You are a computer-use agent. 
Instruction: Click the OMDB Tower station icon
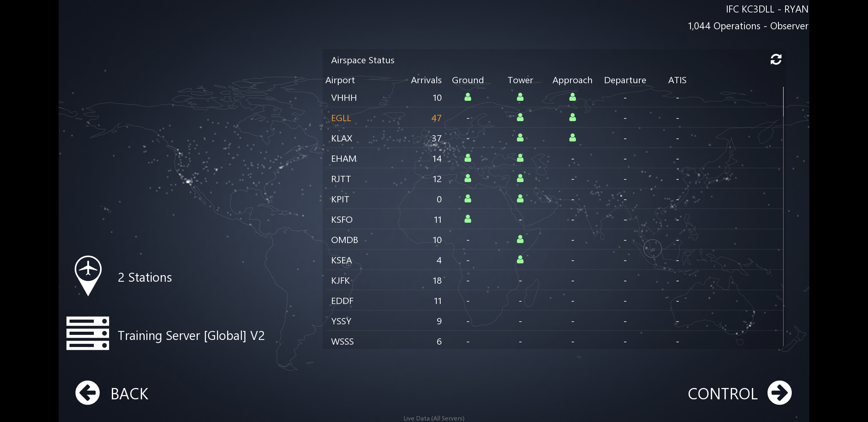[520, 240]
